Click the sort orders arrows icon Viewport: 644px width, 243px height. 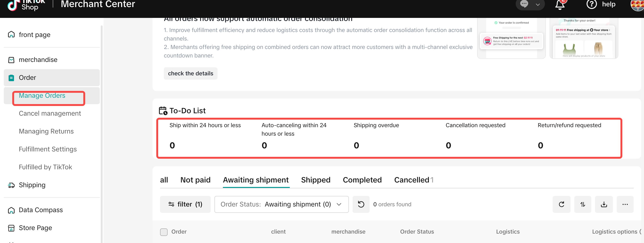pos(583,204)
